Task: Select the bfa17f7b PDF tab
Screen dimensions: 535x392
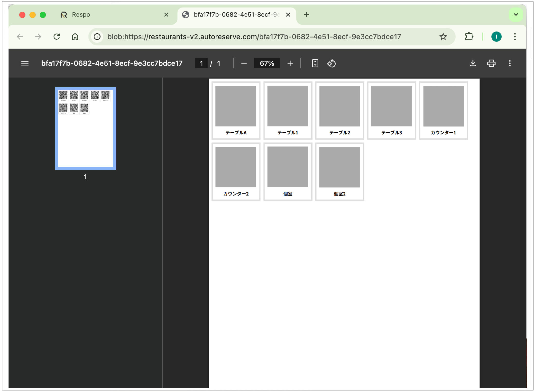Action: (x=237, y=15)
